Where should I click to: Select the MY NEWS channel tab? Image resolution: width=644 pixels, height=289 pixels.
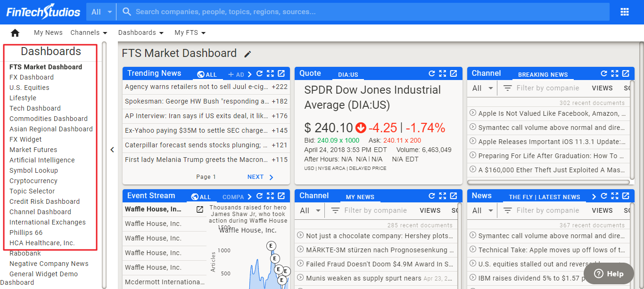click(x=360, y=197)
